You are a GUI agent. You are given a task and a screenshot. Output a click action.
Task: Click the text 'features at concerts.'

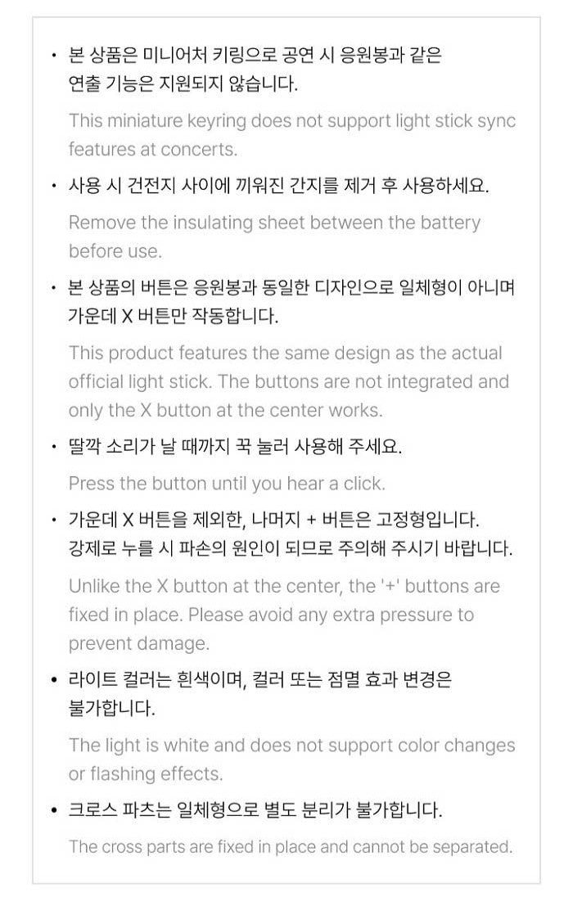click(153, 150)
